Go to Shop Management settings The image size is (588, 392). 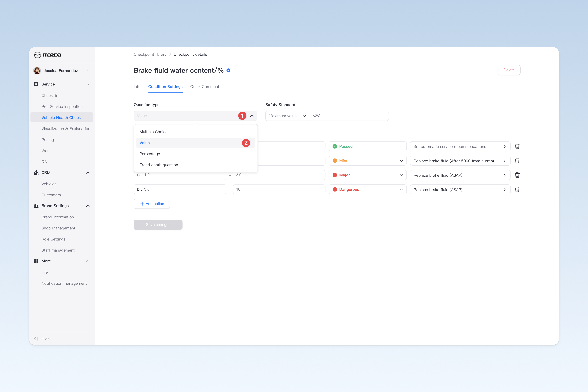click(x=58, y=228)
